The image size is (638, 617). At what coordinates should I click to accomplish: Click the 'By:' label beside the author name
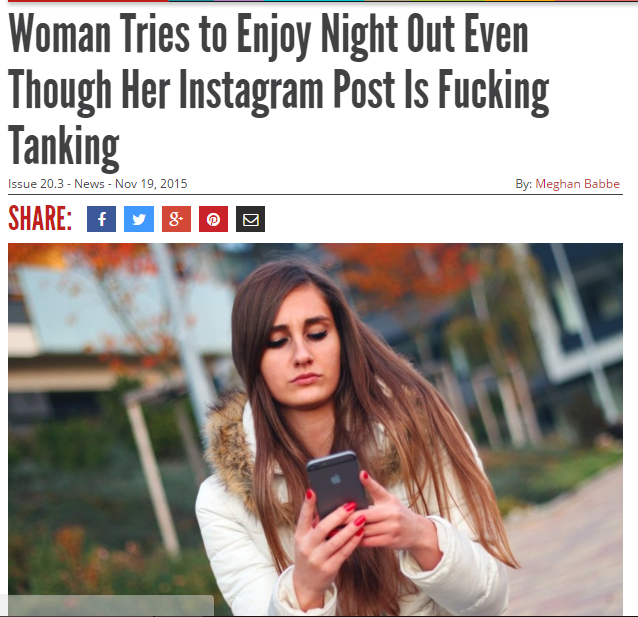524,184
